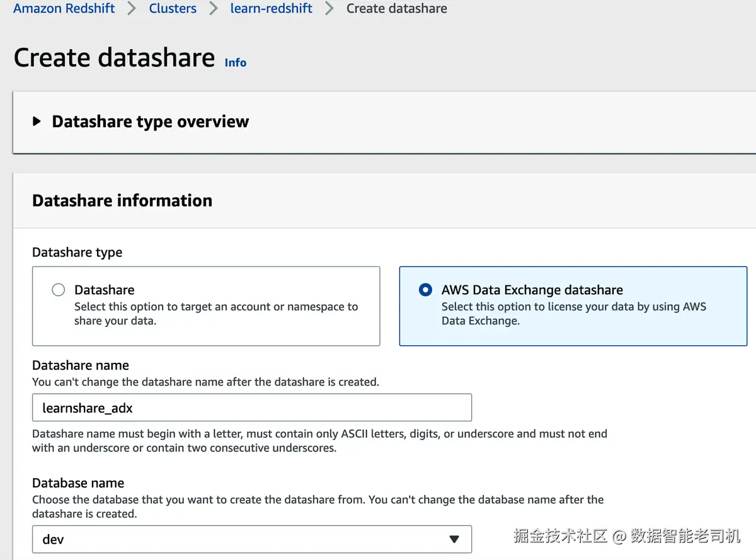Image resolution: width=756 pixels, height=560 pixels.
Task: Click the Datashare type overview heading
Action: [x=151, y=122]
